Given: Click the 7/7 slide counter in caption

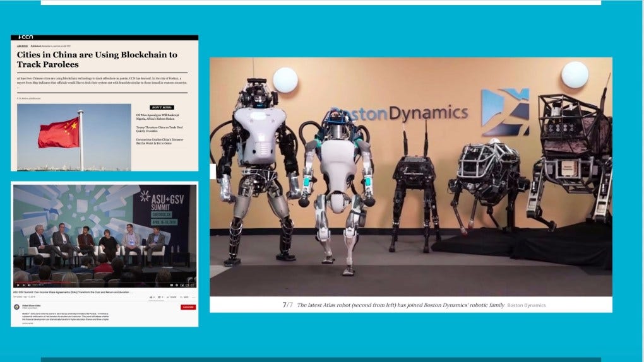Looking at the screenshot, I should pyautogui.click(x=287, y=305).
